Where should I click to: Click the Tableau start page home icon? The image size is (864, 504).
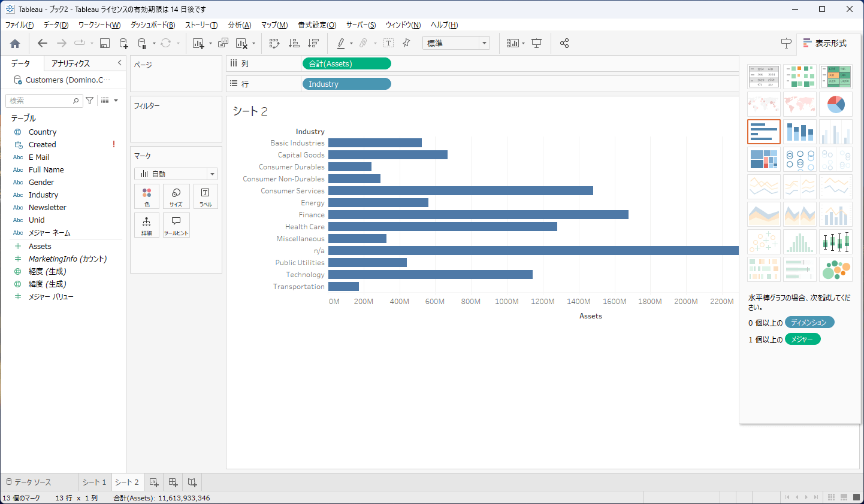click(x=15, y=43)
